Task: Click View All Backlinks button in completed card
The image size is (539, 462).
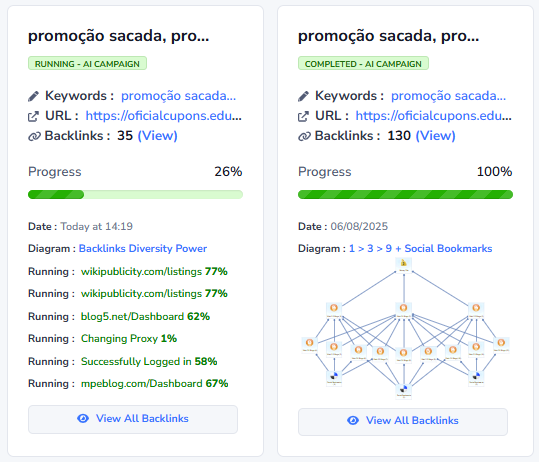Action: click(x=403, y=422)
